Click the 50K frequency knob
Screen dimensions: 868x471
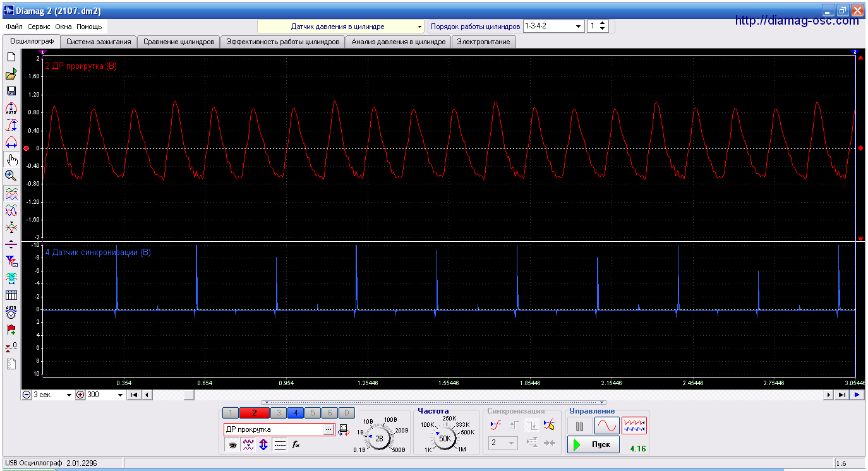(445, 438)
